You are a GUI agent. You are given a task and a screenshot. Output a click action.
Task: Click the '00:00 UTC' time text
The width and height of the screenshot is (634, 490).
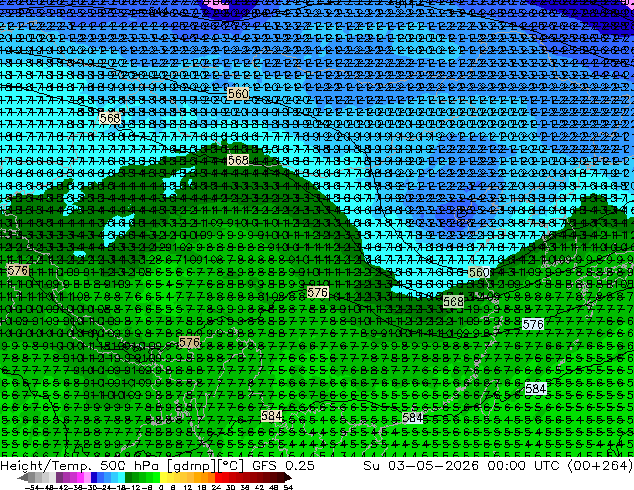[524, 465]
